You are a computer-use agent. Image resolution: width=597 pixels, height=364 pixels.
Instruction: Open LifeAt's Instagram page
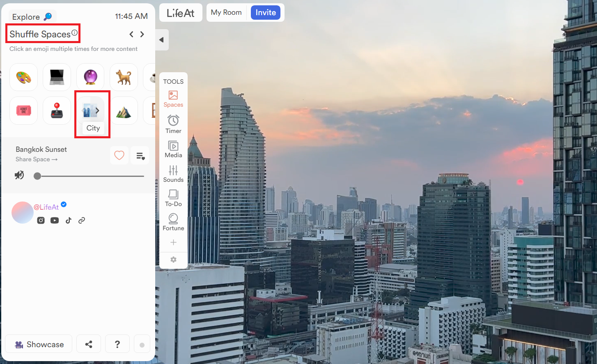click(40, 220)
